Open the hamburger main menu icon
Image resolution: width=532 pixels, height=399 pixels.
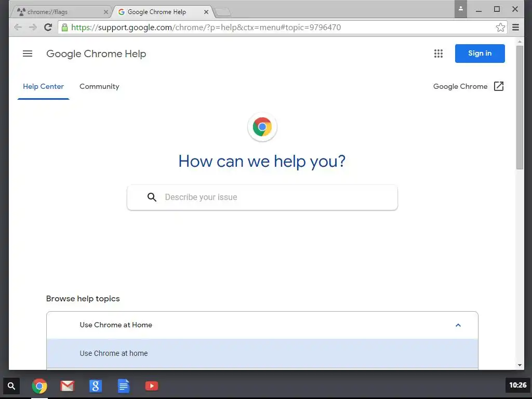pos(28,54)
